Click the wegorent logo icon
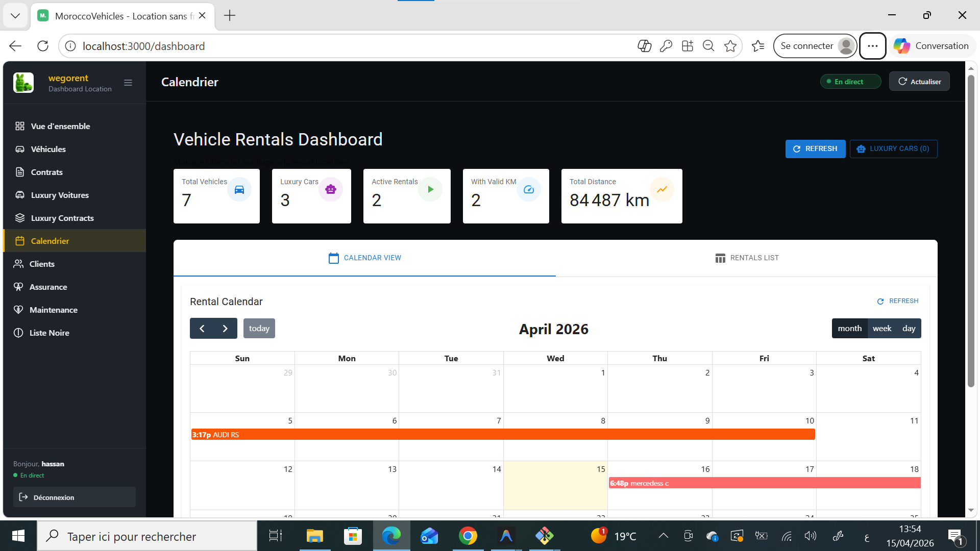 (x=23, y=83)
